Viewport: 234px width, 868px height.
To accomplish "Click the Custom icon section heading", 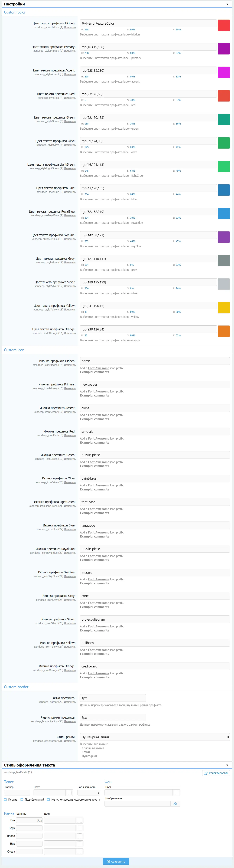I will [x=14, y=350].
